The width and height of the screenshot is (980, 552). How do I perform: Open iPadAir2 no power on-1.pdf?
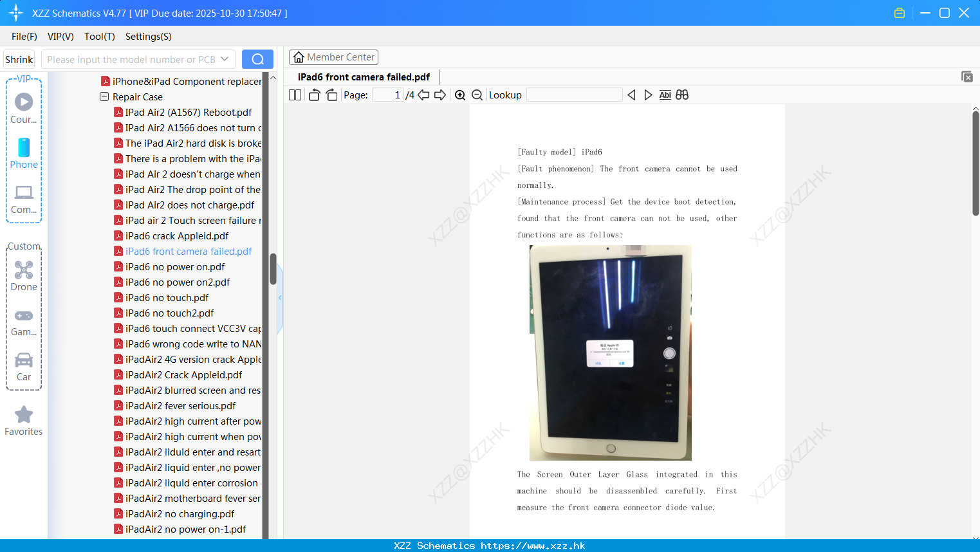click(185, 529)
